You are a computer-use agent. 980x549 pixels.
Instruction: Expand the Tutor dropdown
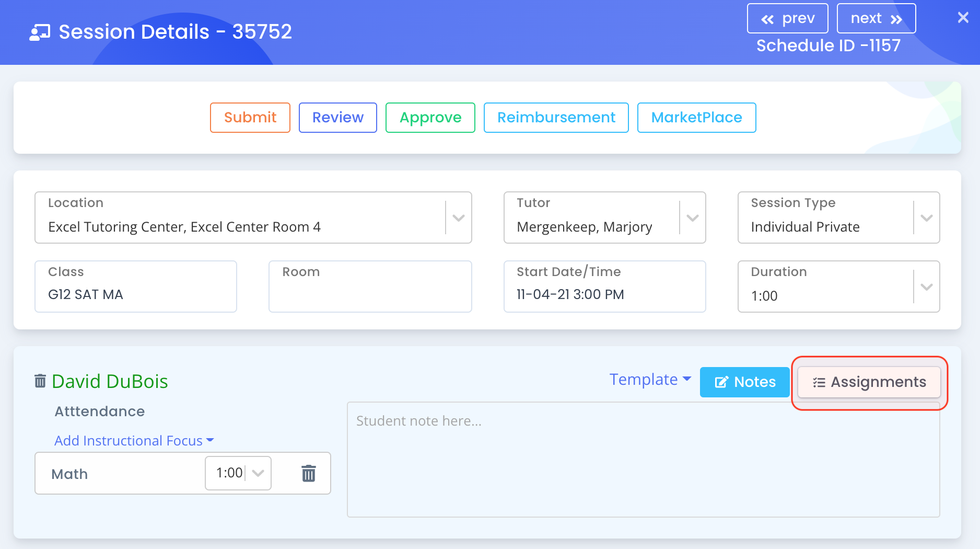[x=693, y=218]
